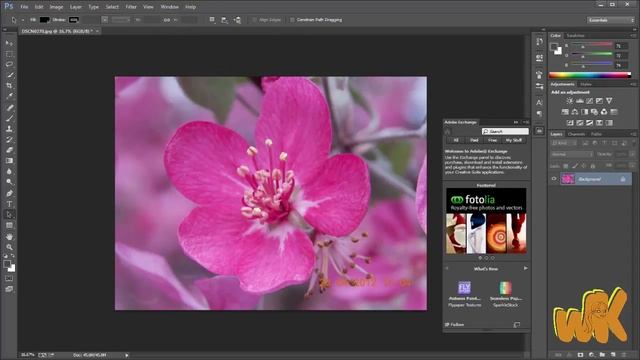This screenshot has width=640, height=360.
Task: Open path alignment options
Action: point(224,20)
